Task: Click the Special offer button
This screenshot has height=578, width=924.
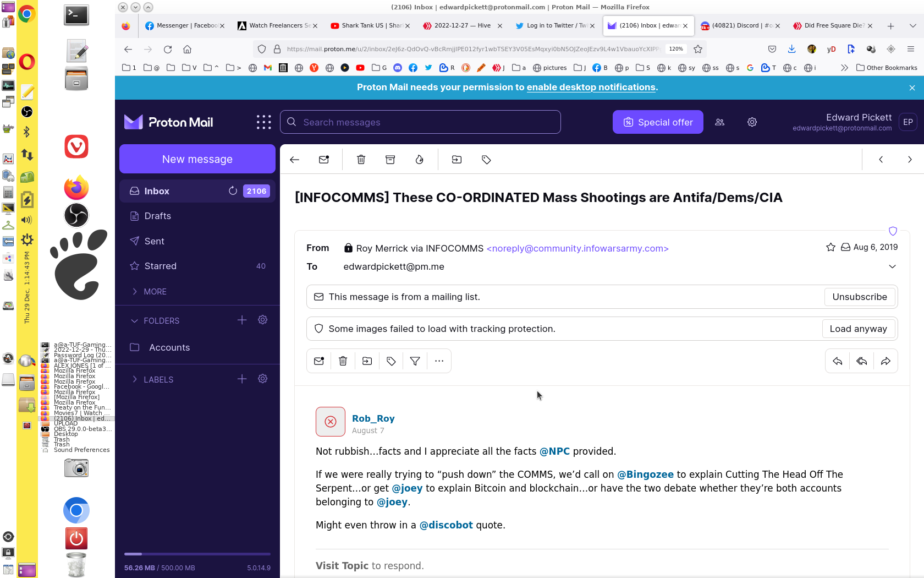Action: (x=658, y=122)
